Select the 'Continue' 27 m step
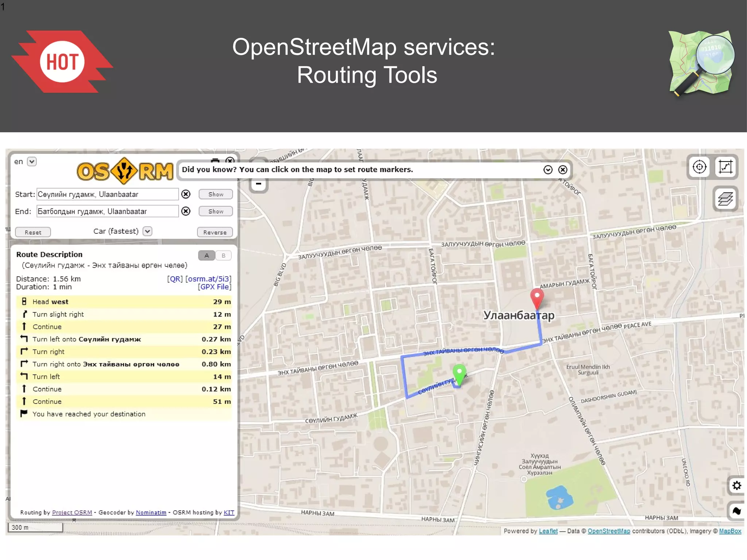Image resolution: width=747 pixels, height=560 pixels. pyautogui.click(x=124, y=327)
